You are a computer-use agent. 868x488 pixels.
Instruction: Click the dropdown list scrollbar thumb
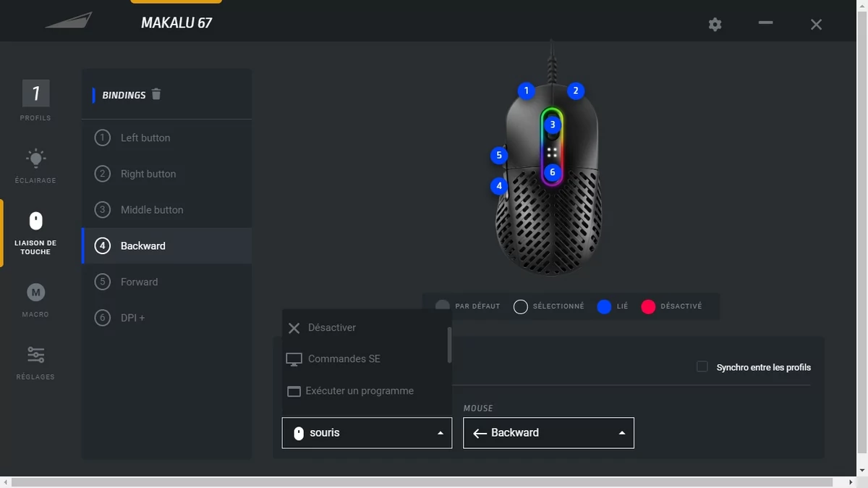coord(449,345)
